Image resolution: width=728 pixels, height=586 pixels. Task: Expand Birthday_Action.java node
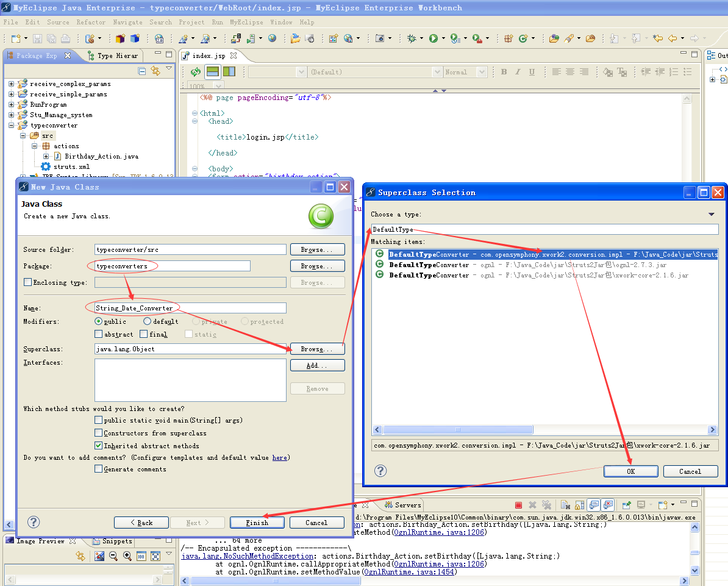point(46,157)
